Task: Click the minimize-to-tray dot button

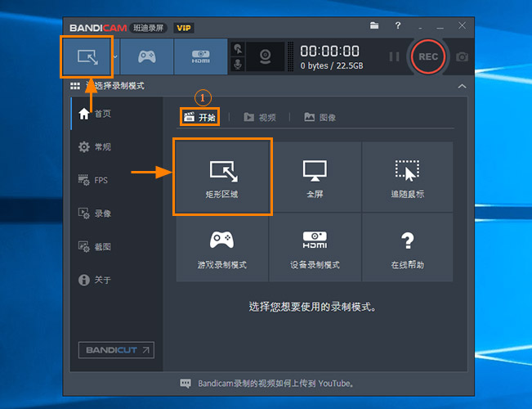Action: (420, 27)
